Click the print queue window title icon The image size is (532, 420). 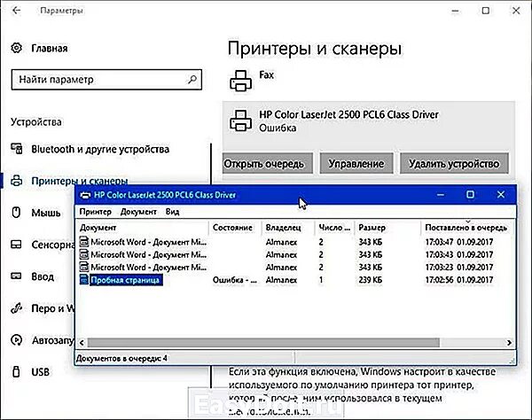[x=85, y=195]
